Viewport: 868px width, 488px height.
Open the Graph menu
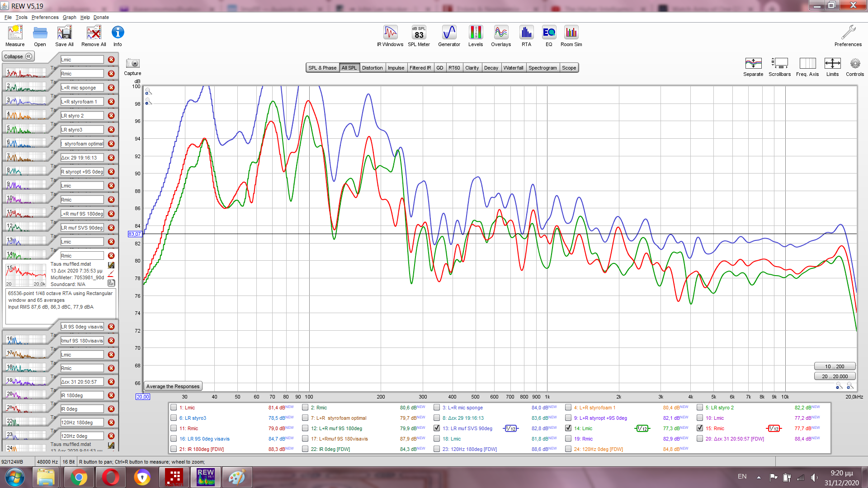pyautogui.click(x=69, y=17)
